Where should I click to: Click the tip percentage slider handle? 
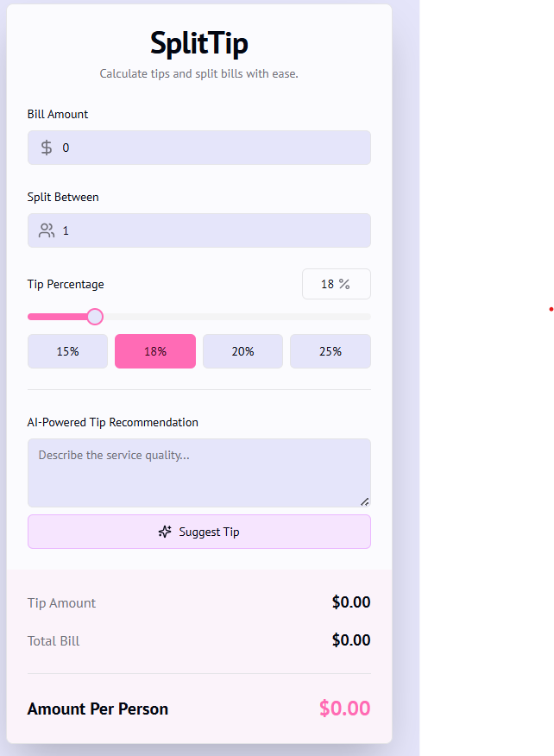point(95,317)
